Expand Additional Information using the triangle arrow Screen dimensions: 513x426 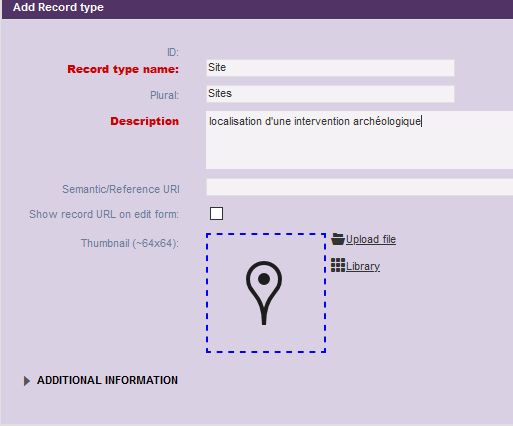pos(27,381)
